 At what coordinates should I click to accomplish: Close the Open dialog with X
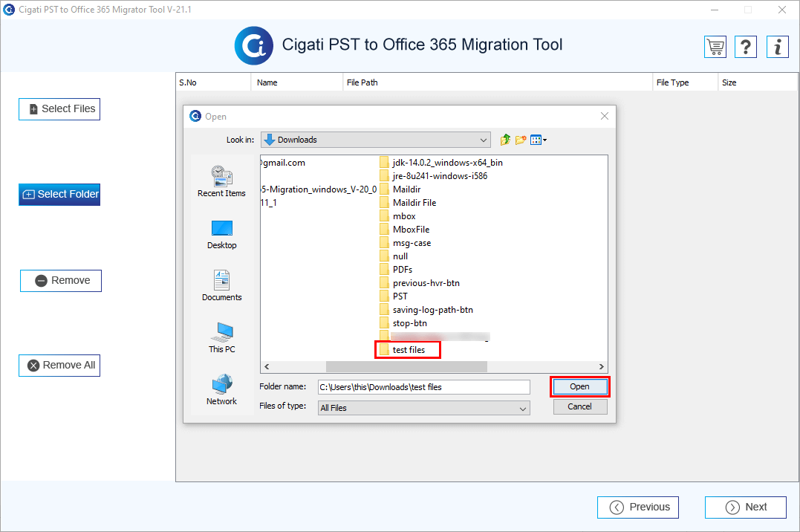point(605,117)
